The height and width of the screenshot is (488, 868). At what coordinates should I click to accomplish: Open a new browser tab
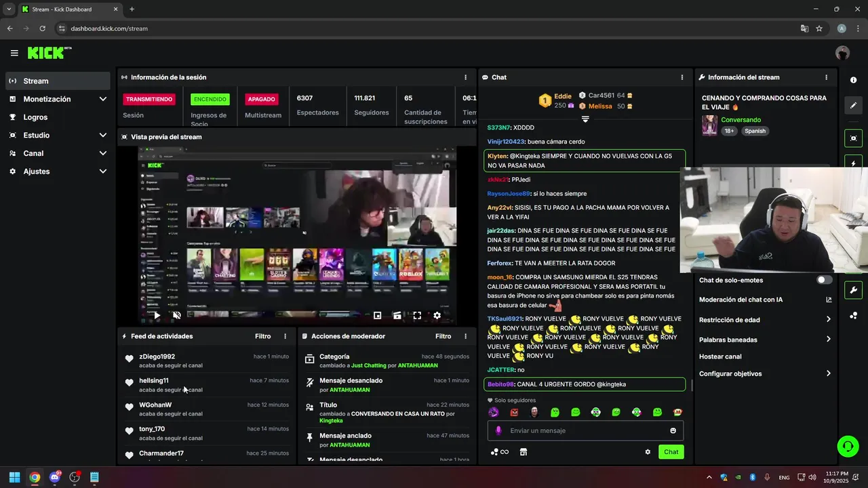tap(132, 9)
